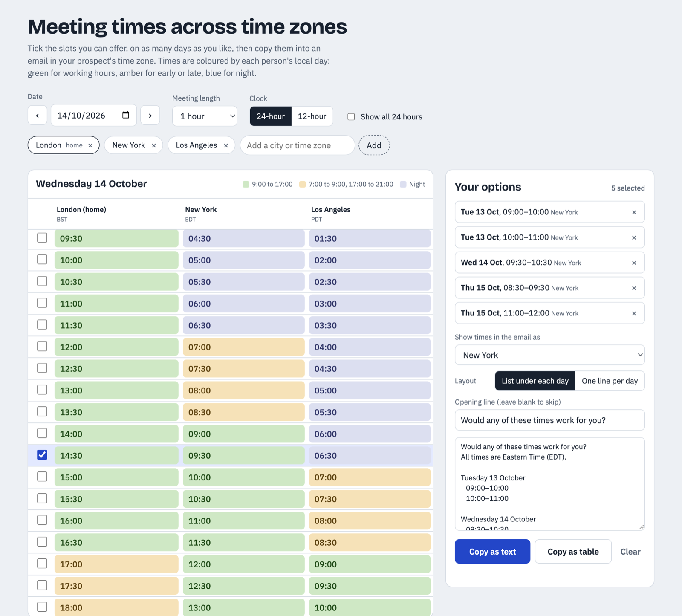Screen dimensions: 682x616
Task: Click the date input showing 14/10/2026
Action: click(94, 116)
